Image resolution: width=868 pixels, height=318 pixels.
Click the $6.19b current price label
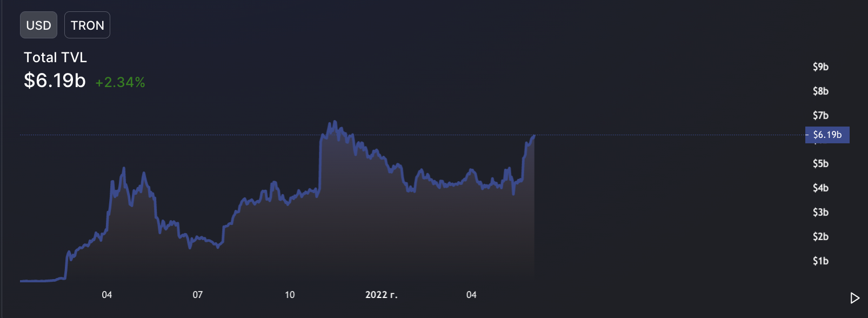click(x=827, y=135)
